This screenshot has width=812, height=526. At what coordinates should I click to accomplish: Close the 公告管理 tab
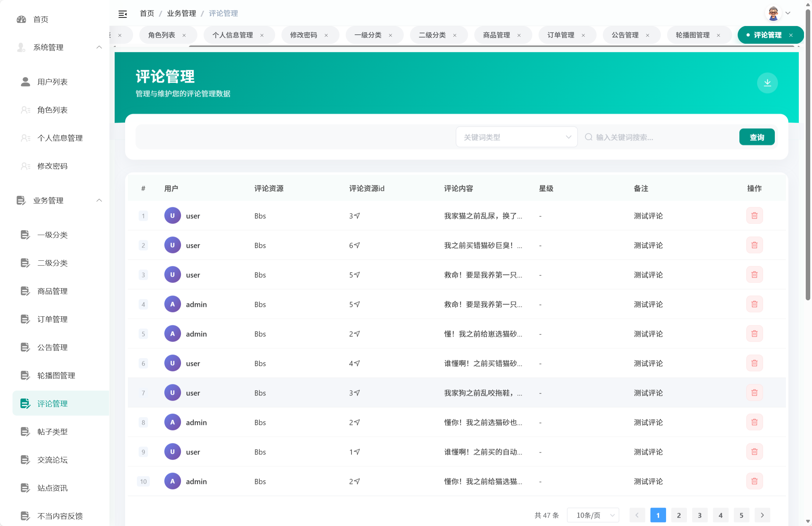[x=647, y=35]
